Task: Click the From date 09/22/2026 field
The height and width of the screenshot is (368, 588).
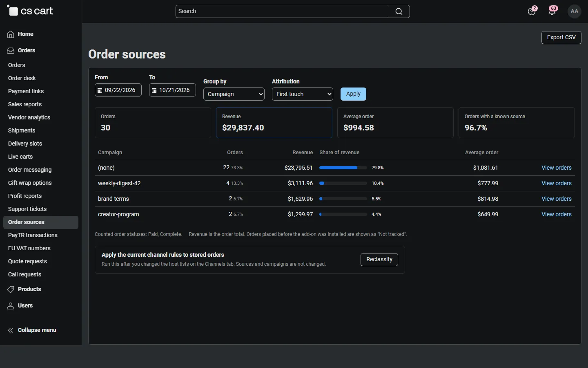Action: tap(118, 90)
